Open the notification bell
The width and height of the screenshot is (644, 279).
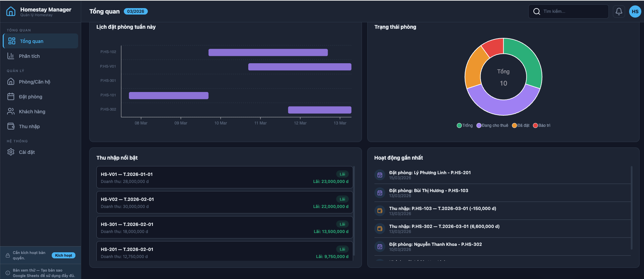pos(619,11)
